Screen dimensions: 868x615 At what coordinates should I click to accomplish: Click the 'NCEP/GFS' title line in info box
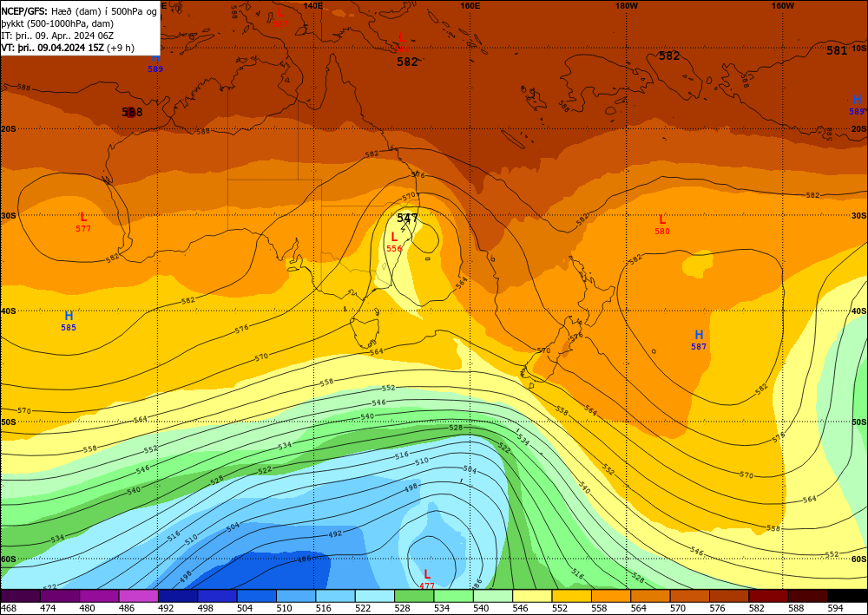79,11
